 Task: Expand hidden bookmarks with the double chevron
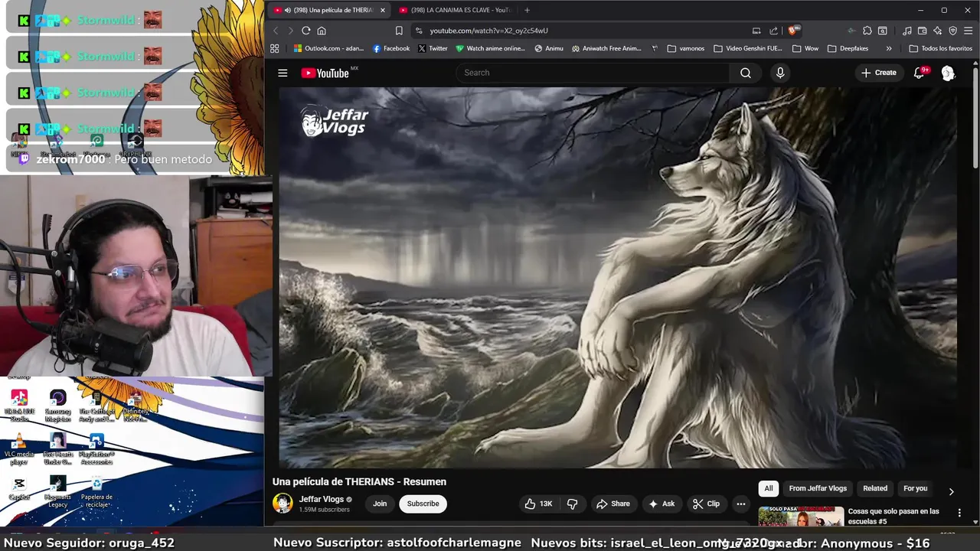889,48
